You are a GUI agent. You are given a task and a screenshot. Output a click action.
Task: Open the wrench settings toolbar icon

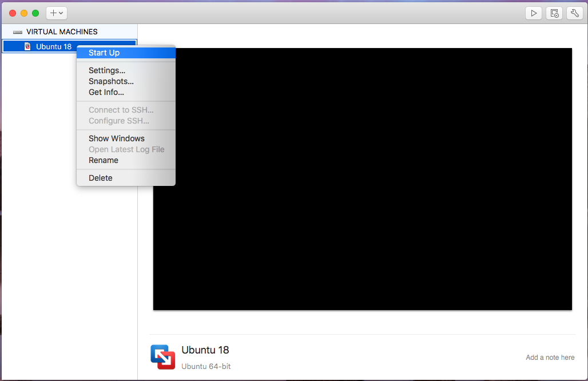click(x=575, y=13)
